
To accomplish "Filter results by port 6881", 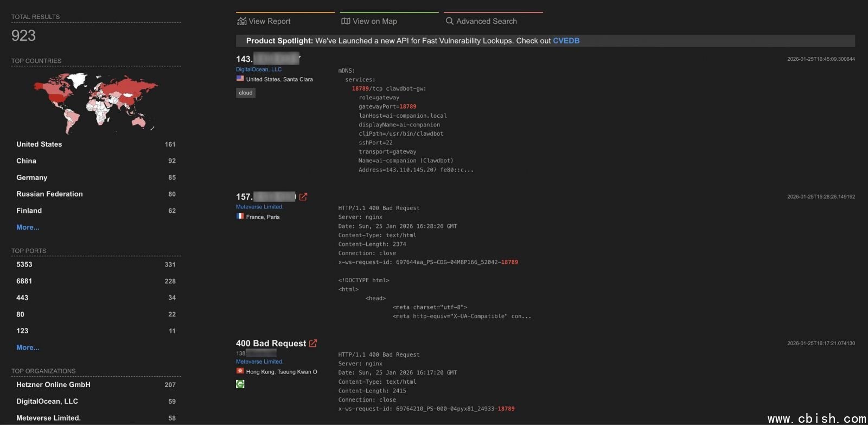I will point(24,281).
